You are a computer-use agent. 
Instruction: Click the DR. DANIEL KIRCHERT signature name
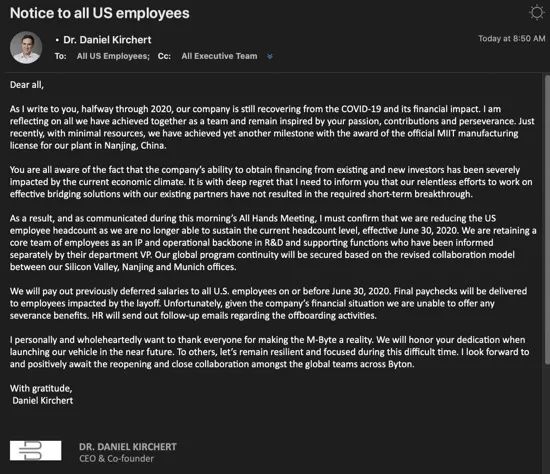[x=128, y=447]
